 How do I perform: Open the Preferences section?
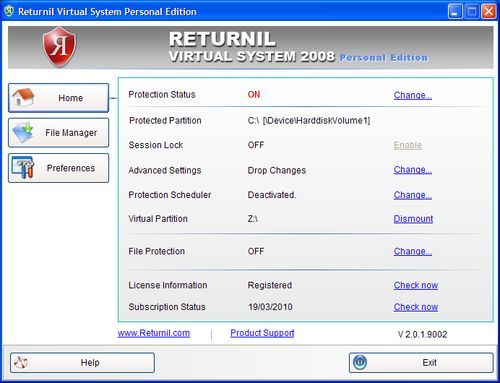(59, 168)
